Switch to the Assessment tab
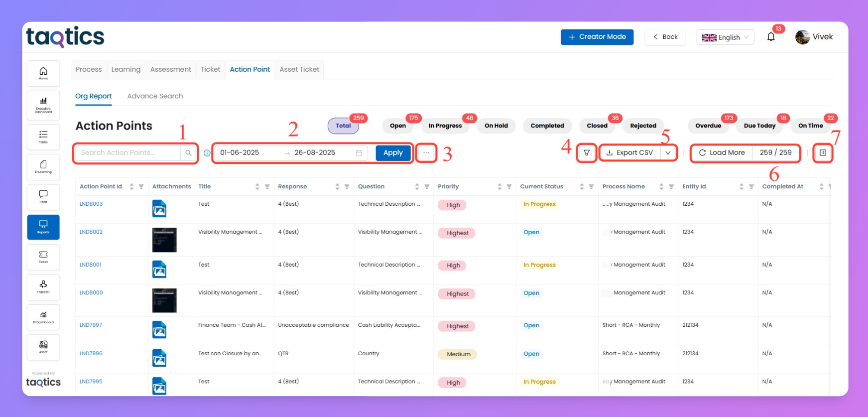 (171, 69)
